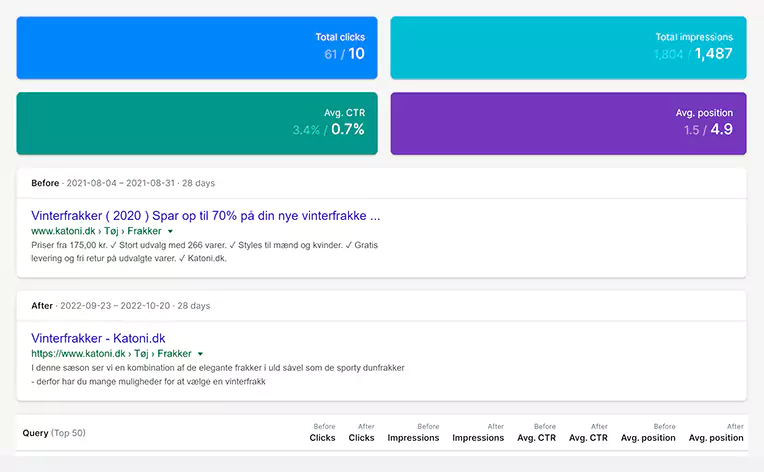Click the Before Avg. CTR column header
The image size is (764, 472).
pyautogui.click(x=537, y=433)
